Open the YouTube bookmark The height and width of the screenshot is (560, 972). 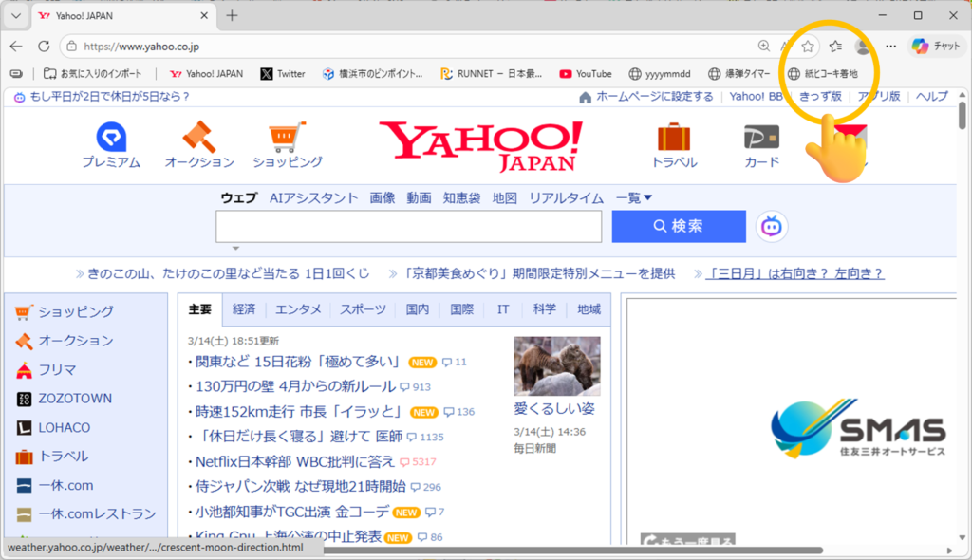click(585, 73)
